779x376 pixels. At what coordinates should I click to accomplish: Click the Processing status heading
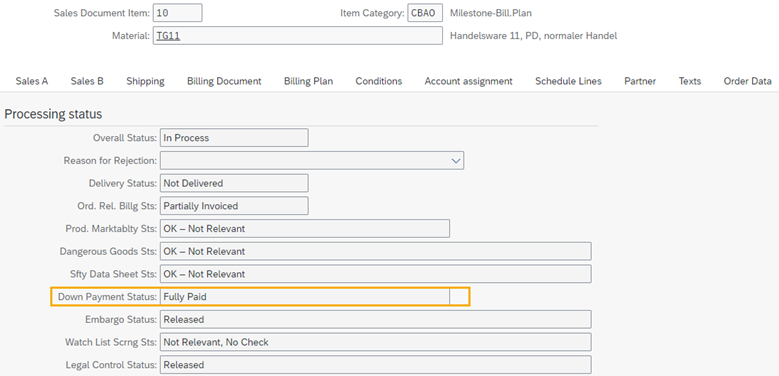click(53, 114)
